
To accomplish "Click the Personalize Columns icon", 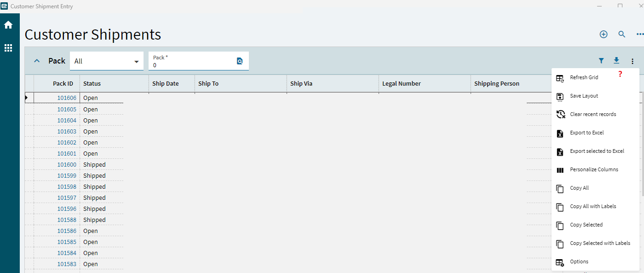I will point(560,170).
